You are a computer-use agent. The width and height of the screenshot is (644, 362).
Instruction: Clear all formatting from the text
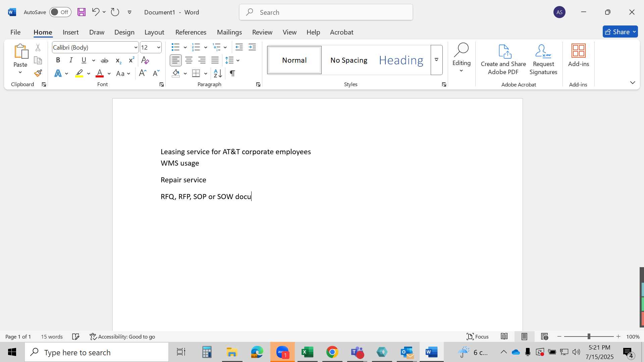145,60
